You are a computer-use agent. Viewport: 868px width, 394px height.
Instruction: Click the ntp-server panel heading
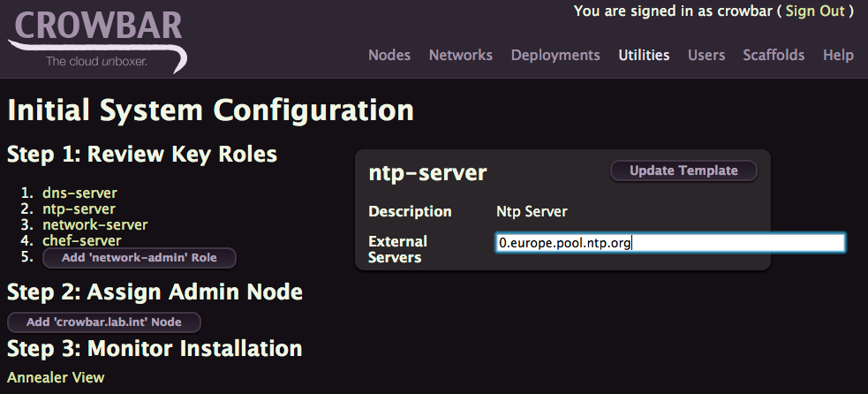coord(428,173)
